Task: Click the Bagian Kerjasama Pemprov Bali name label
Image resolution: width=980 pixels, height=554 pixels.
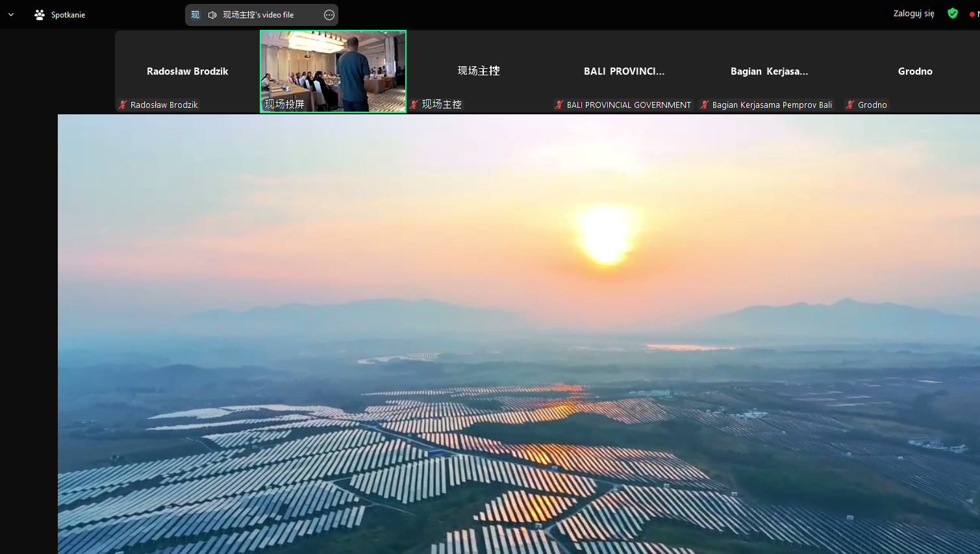Action: [772, 105]
